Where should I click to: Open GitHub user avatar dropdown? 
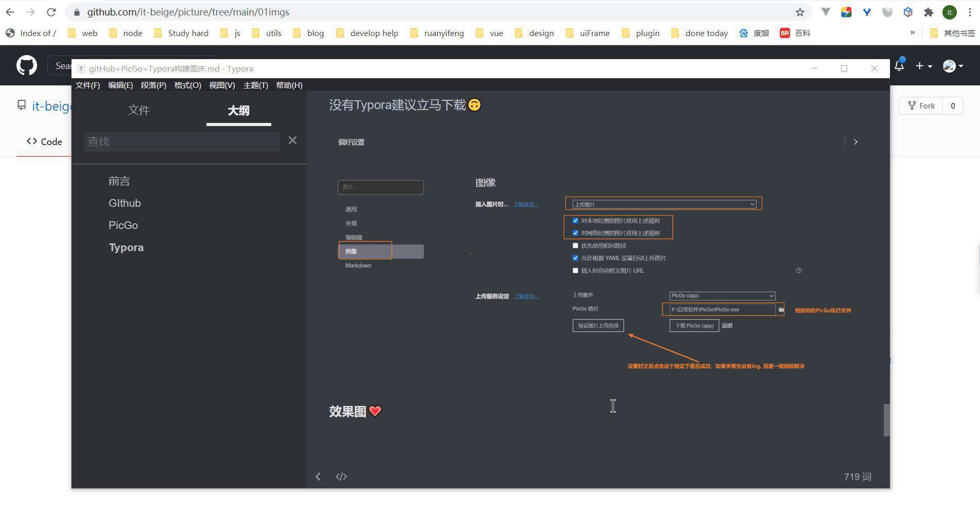(x=953, y=65)
